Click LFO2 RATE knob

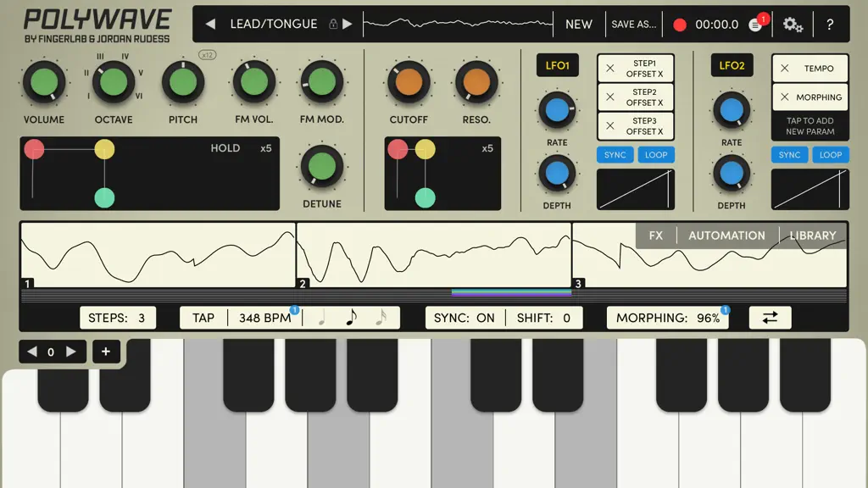pyautogui.click(x=732, y=110)
